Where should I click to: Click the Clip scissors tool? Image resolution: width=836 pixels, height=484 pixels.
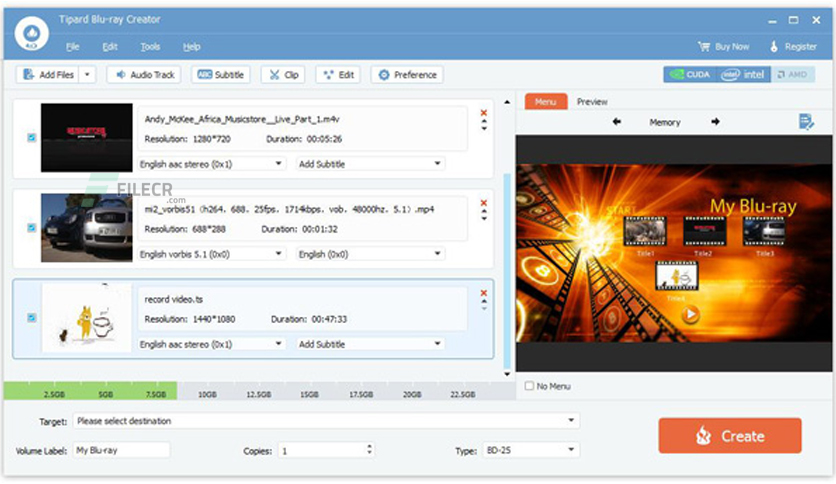[283, 75]
